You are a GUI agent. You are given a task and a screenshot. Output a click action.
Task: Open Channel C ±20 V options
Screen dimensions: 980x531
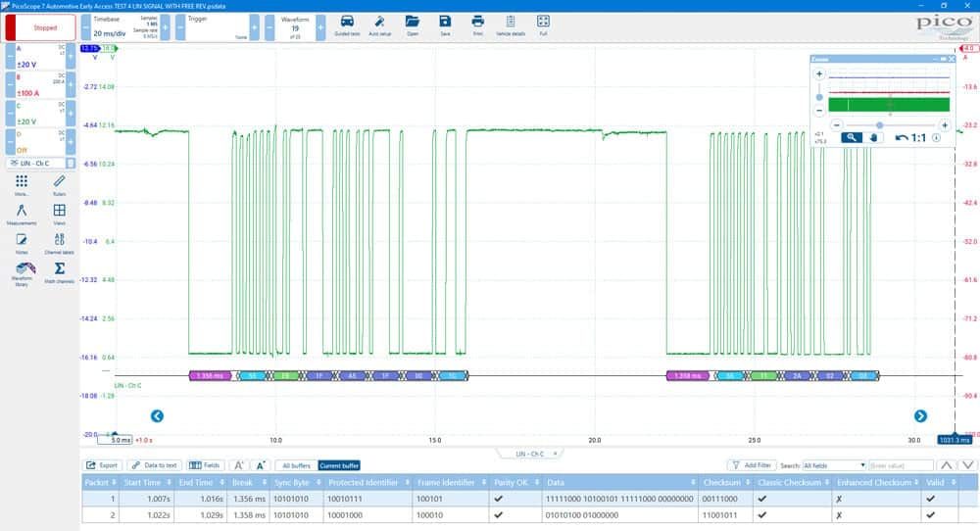click(x=40, y=114)
